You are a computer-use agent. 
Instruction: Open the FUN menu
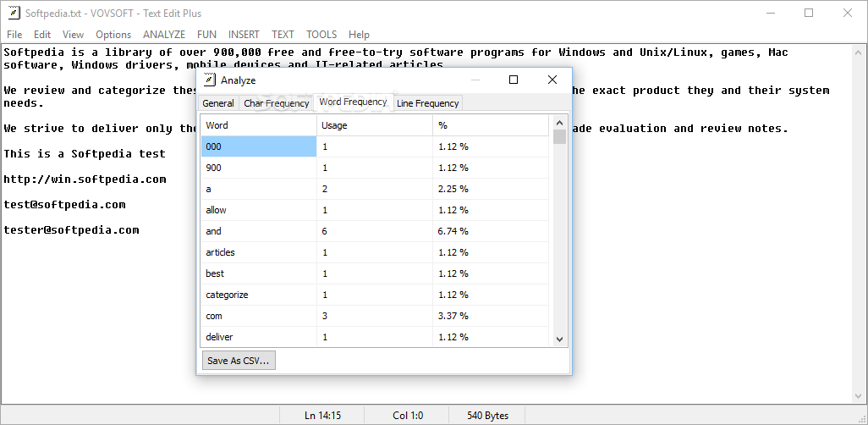point(207,35)
